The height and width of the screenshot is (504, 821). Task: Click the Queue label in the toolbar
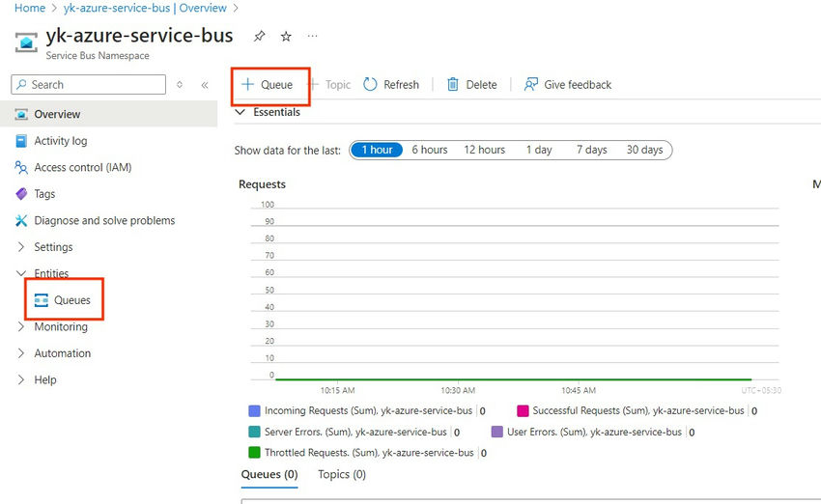(x=276, y=85)
